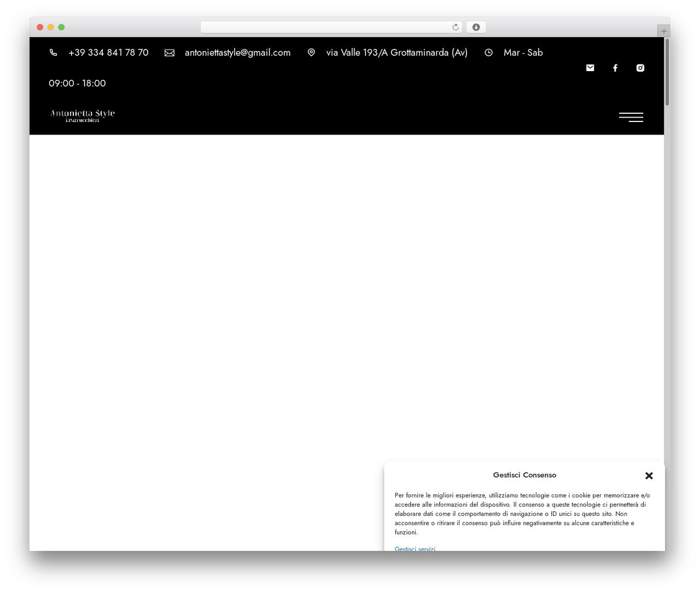Close the Gestisci Consenso cookie dialog
This screenshot has height=593, width=700.
click(x=649, y=475)
